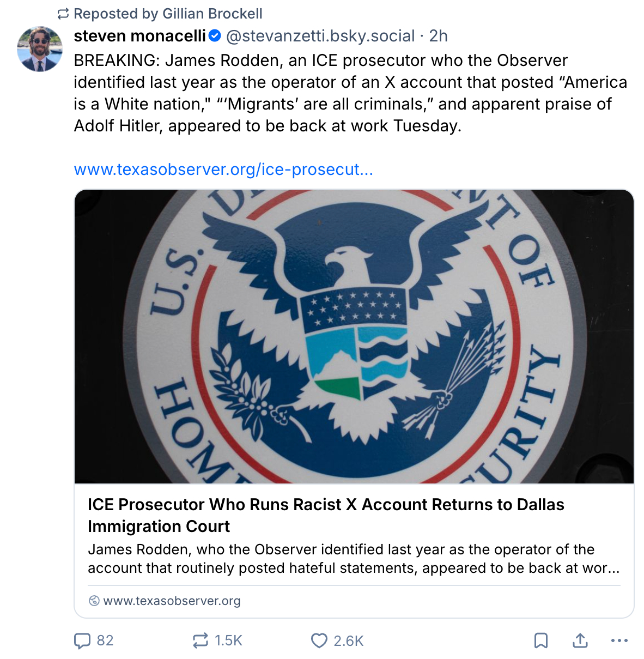This screenshot has height=659, width=644.
Task: Click the repost arrows icon below the post
Action: pos(200,640)
